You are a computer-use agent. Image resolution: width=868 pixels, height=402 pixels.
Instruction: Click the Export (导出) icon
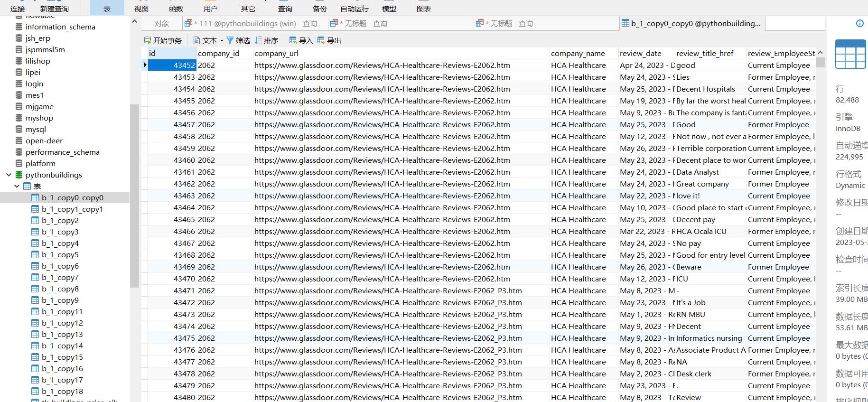tap(321, 40)
